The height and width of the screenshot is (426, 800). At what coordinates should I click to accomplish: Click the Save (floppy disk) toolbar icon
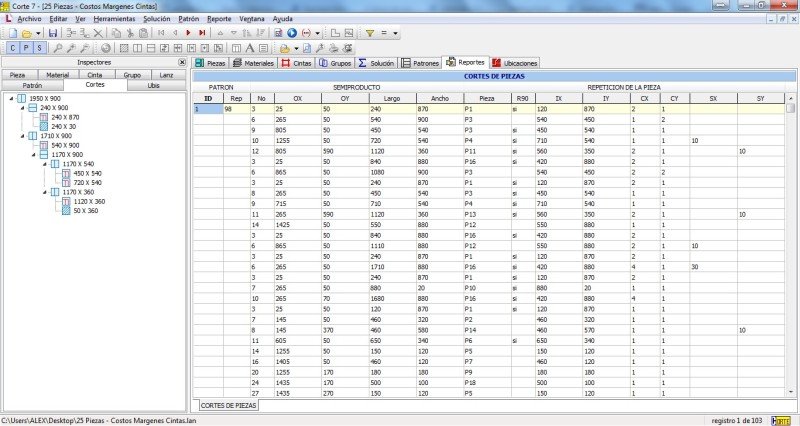pos(53,33)
